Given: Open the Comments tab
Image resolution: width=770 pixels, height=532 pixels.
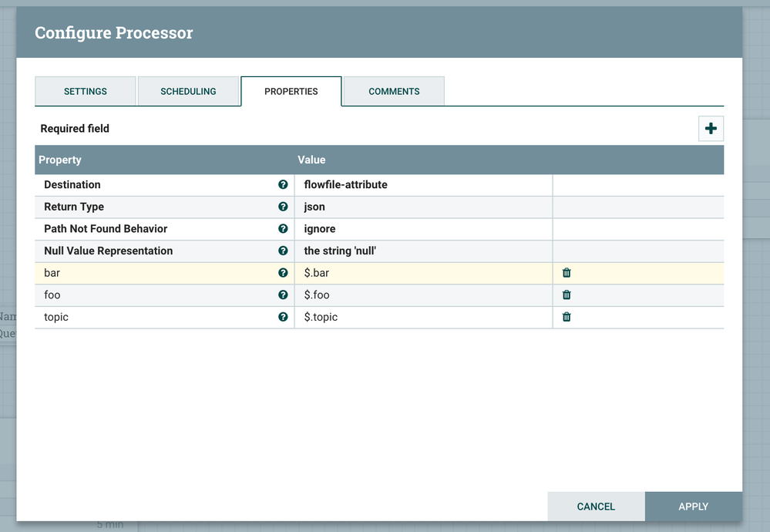Looking at the screenshot, I should tap(394, 91).
